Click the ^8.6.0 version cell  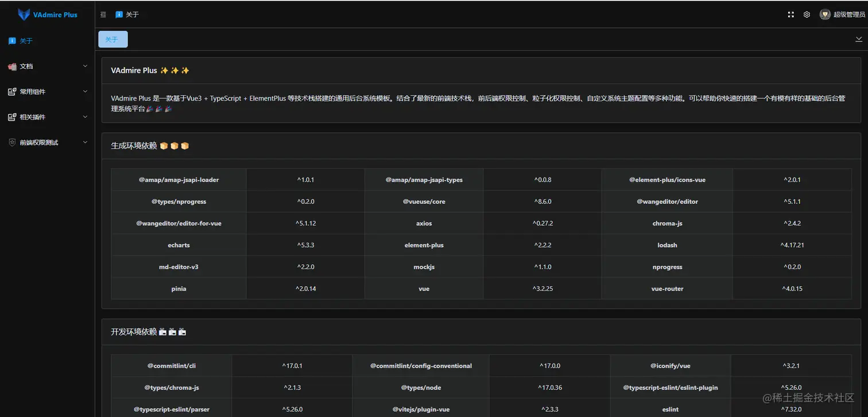pos(542,202)
